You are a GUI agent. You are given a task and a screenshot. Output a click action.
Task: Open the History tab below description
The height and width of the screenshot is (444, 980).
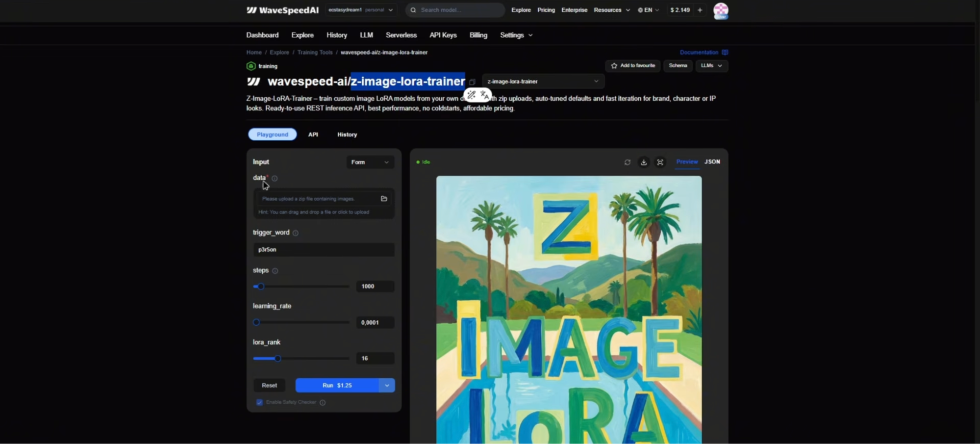click(x=347, y=134)
